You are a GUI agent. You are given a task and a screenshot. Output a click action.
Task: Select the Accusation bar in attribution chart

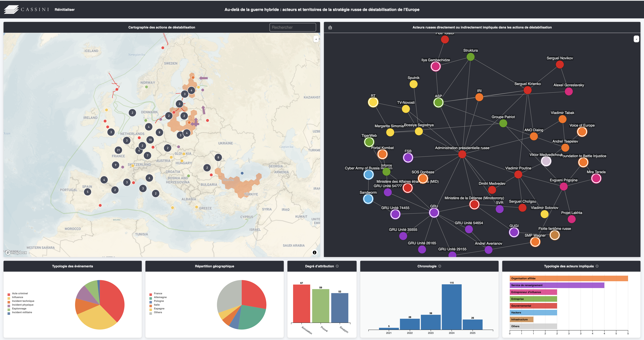[x=301, y=303]
